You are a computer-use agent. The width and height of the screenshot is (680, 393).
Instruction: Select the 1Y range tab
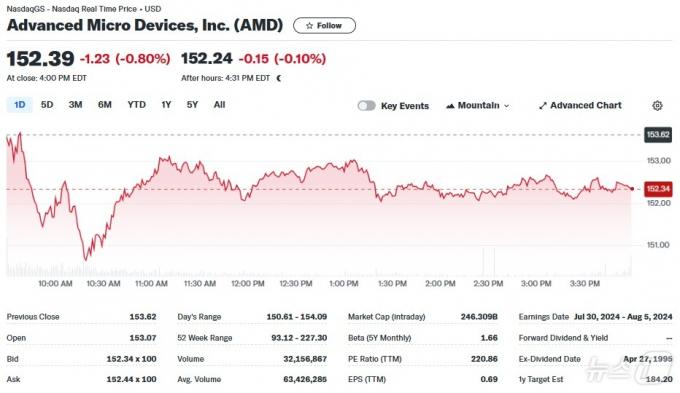click(166, 105)
